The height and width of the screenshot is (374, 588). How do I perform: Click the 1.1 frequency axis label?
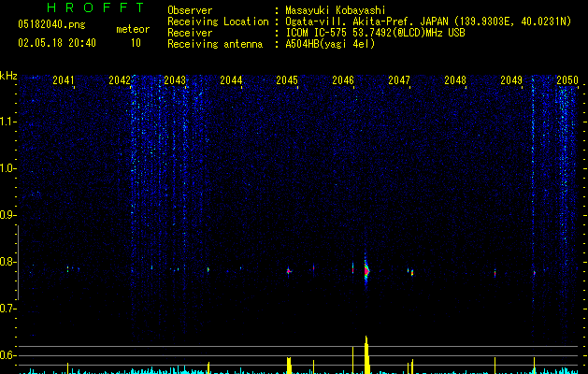click(7, 122)
